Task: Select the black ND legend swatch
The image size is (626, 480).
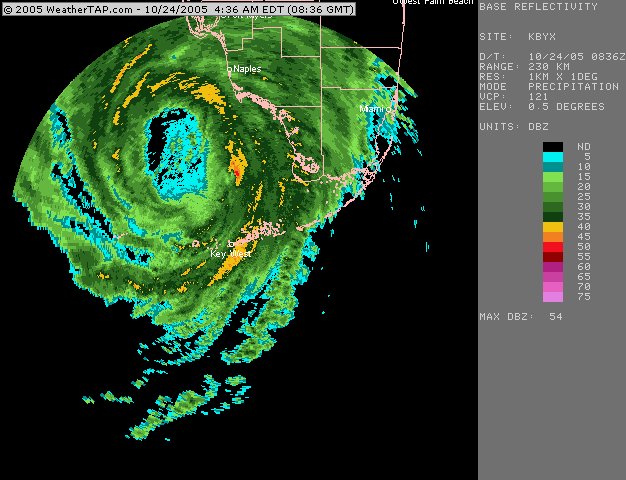Action: pyautogui.click(x=553, y=147)
